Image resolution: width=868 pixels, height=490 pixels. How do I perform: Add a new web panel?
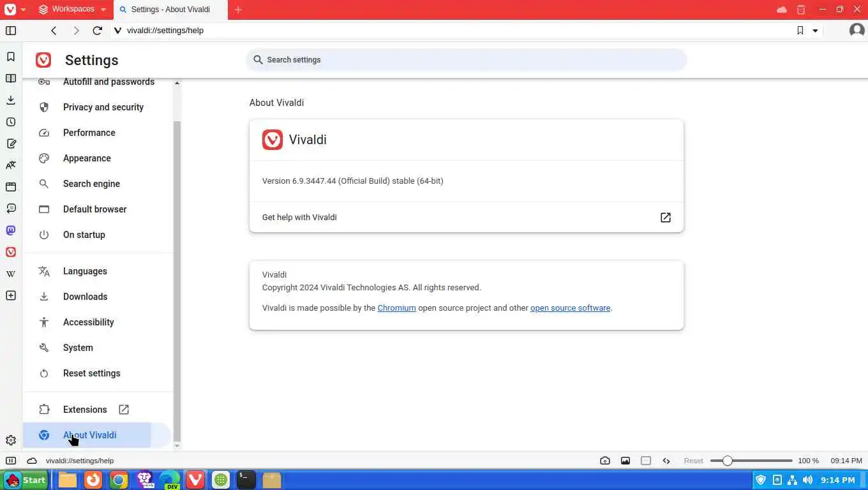pos(11,295)
